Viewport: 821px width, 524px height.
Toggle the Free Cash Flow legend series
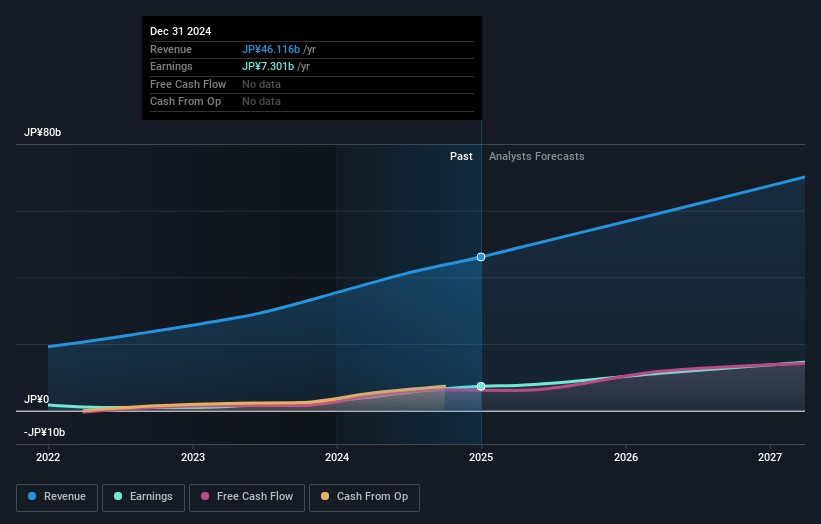click(x=247, y=497)
